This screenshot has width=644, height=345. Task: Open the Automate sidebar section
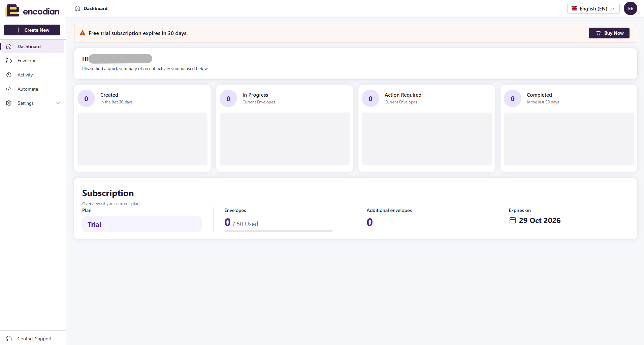[x=33, y=89]
